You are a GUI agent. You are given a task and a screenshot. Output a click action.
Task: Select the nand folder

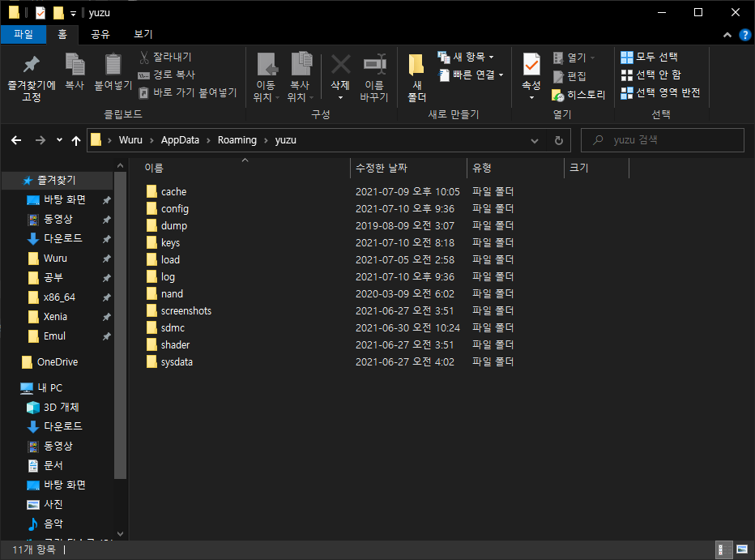pos(164,293)
